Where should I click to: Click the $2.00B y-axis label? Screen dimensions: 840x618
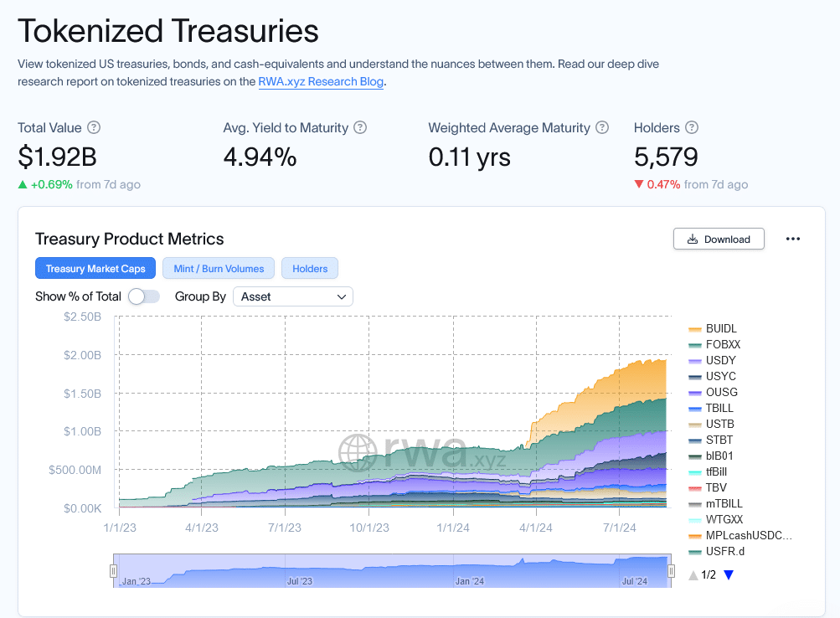pos(83,355)
